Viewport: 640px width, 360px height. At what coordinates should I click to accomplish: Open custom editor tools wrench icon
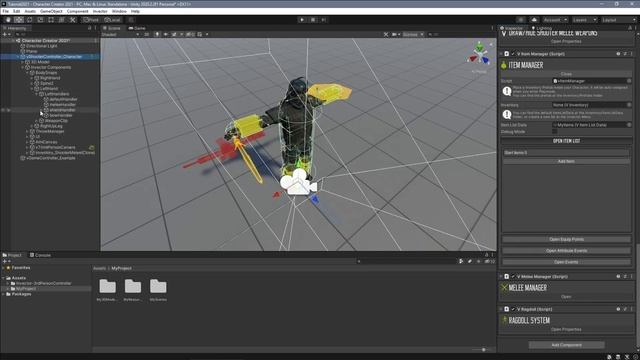pos(73,20)
